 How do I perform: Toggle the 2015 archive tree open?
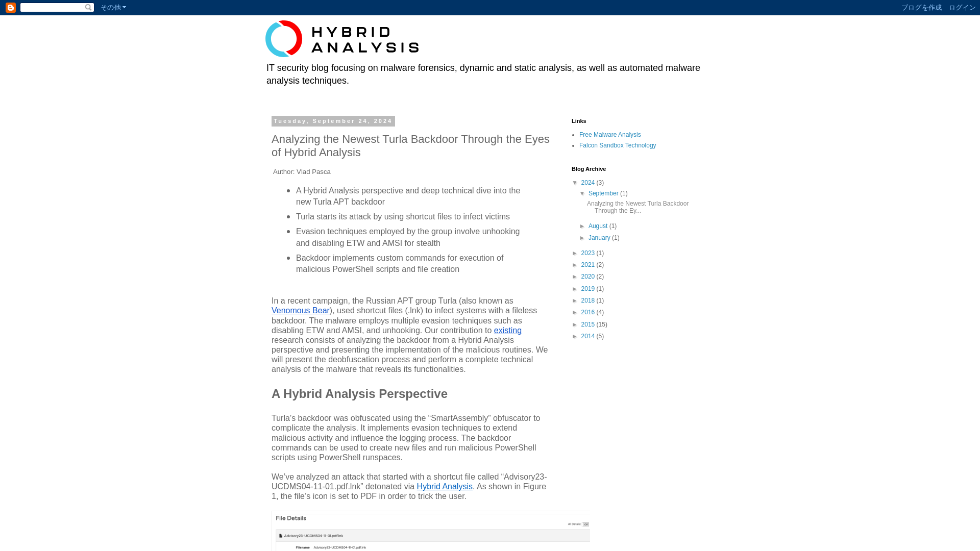coord(575,324)
